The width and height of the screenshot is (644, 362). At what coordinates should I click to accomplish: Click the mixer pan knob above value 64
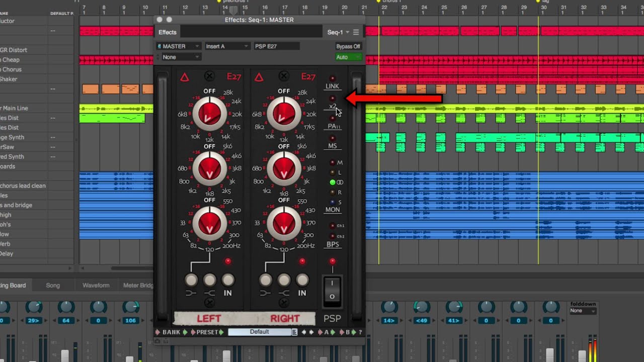click(x=66, y=306)
